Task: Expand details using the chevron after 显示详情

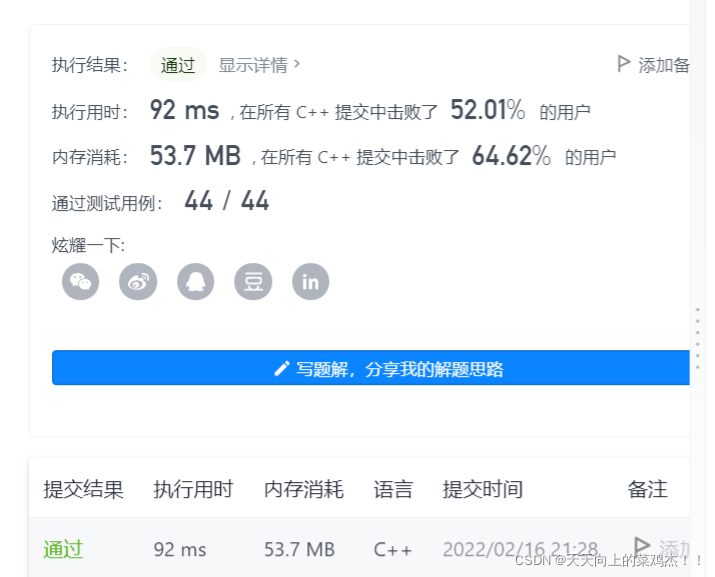Action: tap(297, 64)
